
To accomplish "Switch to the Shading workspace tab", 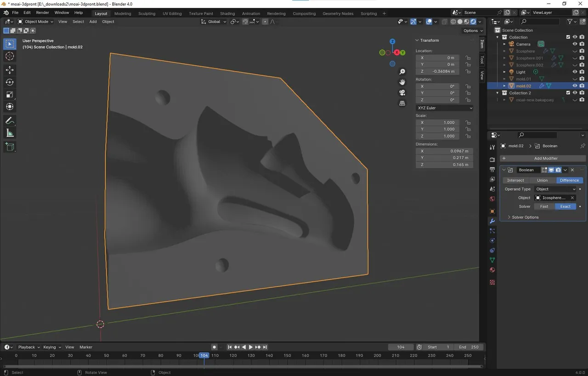I will 227,13.
